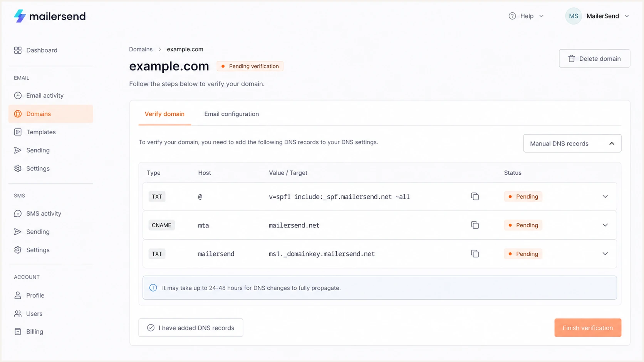Click the Value / Target column header
This screenshot has width=644, height=362.
288,173
